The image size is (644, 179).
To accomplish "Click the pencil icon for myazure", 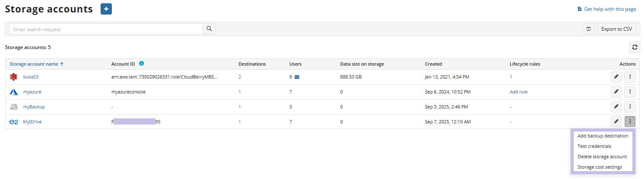I will pos(616,92).
